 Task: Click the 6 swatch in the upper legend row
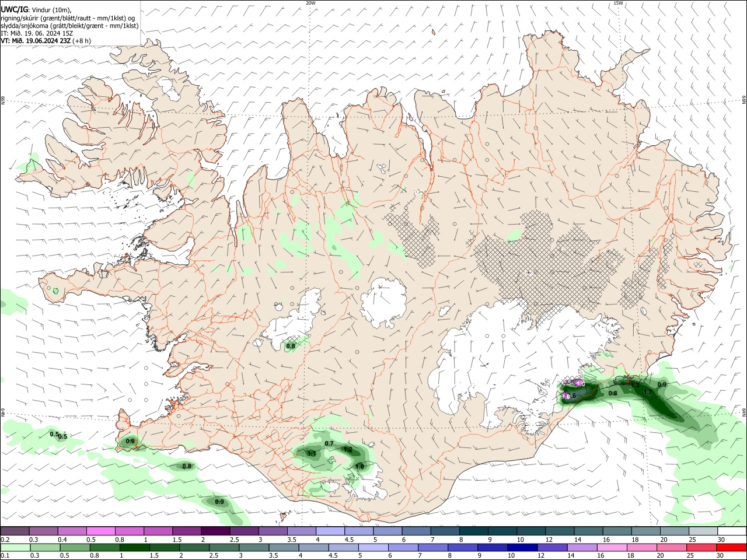coord(417,531)
